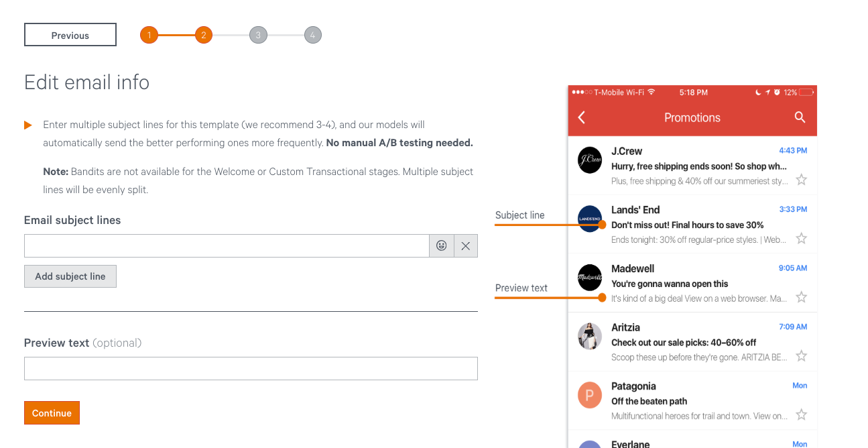Select the "Scoop these up before they're gone" preview

coord(700,357)
